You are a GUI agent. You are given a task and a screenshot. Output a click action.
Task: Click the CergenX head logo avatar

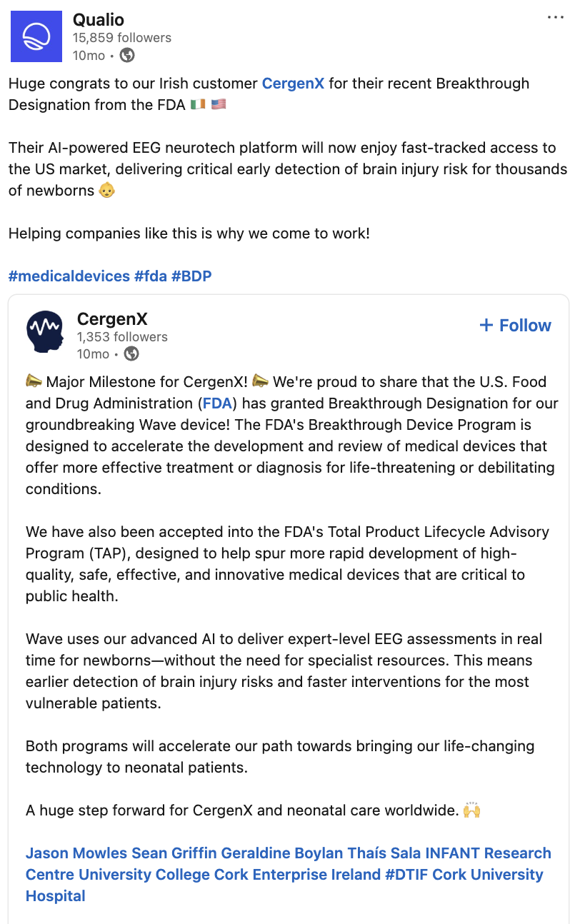click(46, 331)
